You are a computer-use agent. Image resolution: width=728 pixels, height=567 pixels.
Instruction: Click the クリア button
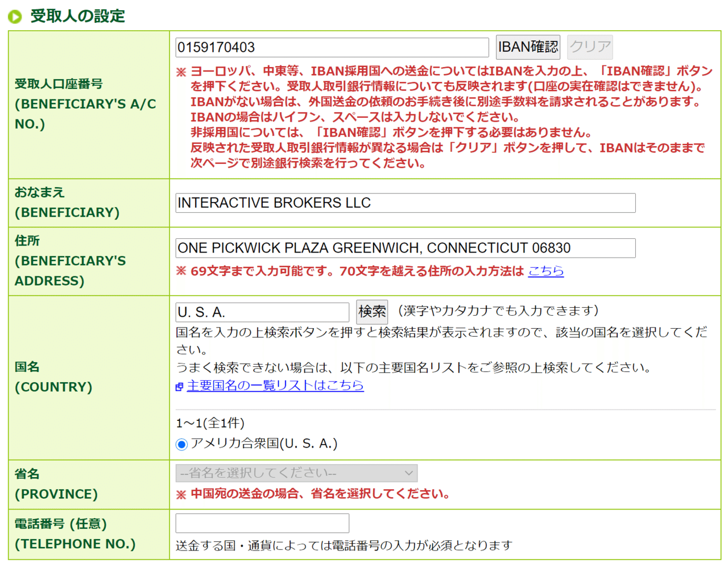point(590,47)
